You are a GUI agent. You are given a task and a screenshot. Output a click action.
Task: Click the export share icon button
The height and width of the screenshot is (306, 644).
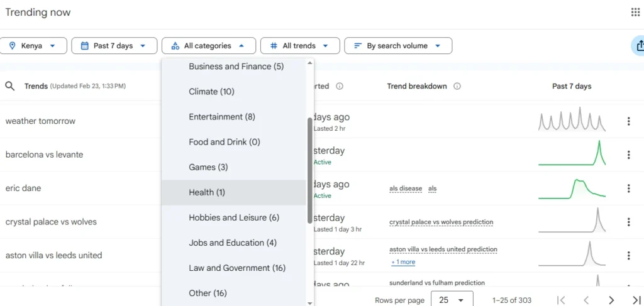pyautogui.click(x=639, y=46)
